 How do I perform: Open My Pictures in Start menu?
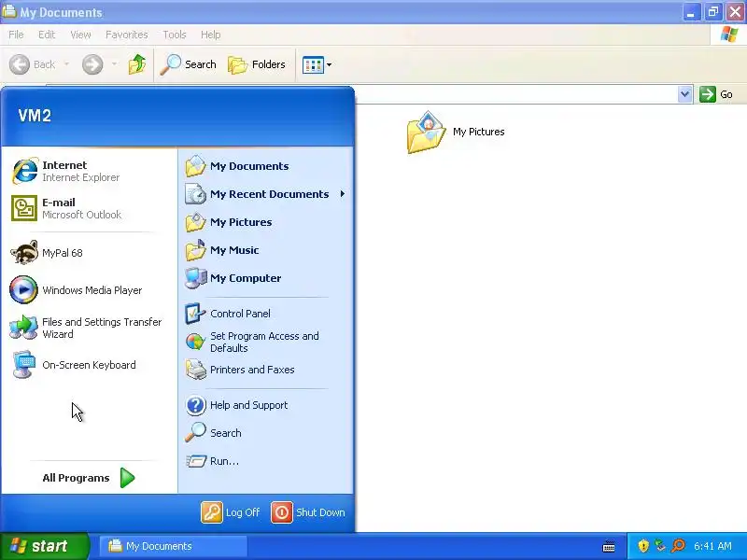click(266, 222)
